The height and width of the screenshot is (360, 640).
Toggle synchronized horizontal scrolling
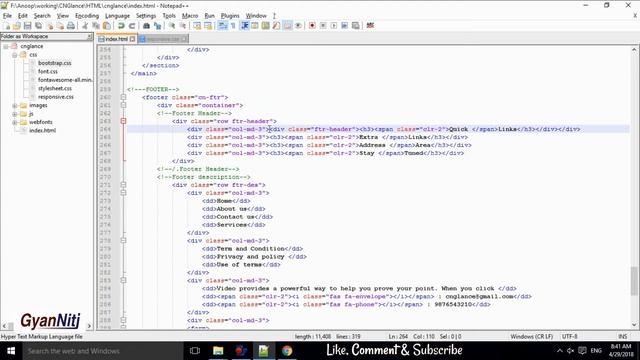coord(208,26)
